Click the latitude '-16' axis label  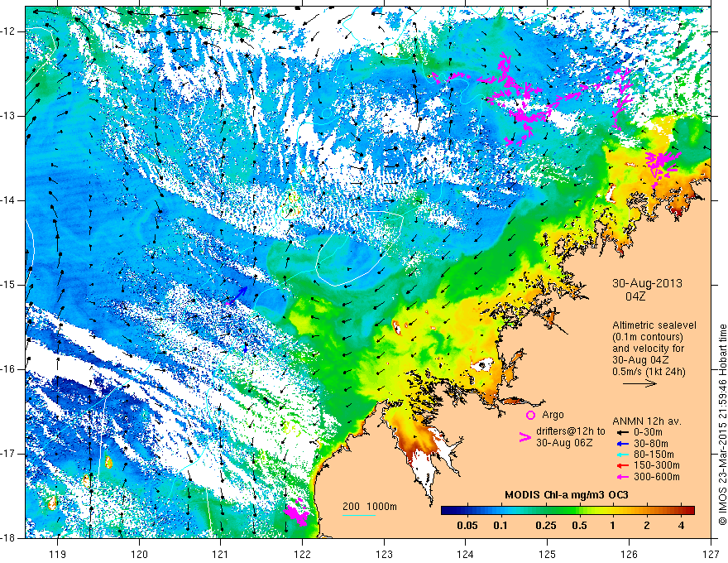(x=9, y=369)
